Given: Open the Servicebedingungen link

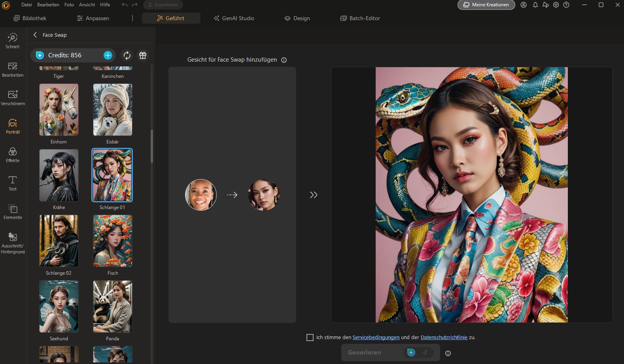Looking at the screenshot, I should pos(376,338).
